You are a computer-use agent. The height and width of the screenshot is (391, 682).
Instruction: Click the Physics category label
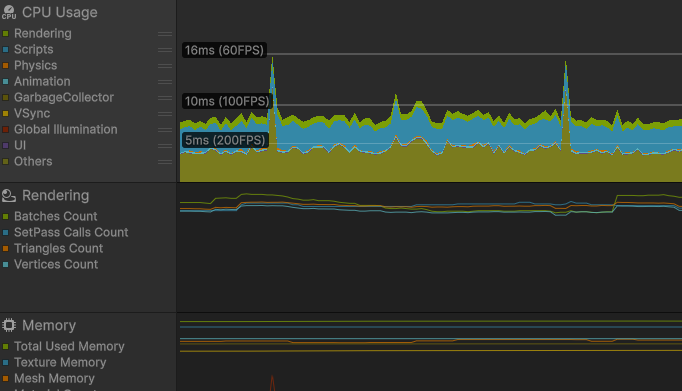click(35, 66)
